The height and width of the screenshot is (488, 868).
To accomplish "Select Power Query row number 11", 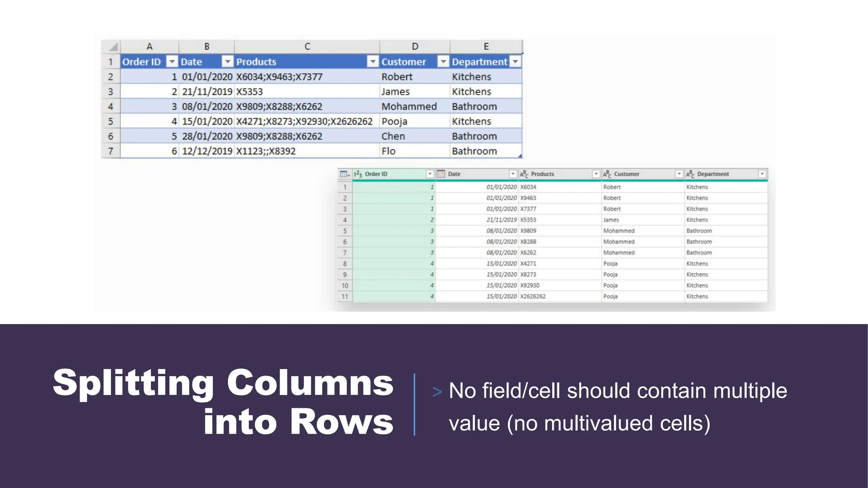I will [345, 297].
